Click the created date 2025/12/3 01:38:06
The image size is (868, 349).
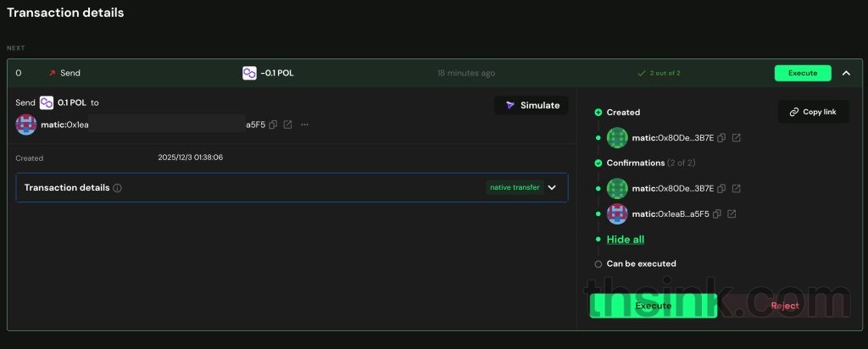click(x=191, y=158)
